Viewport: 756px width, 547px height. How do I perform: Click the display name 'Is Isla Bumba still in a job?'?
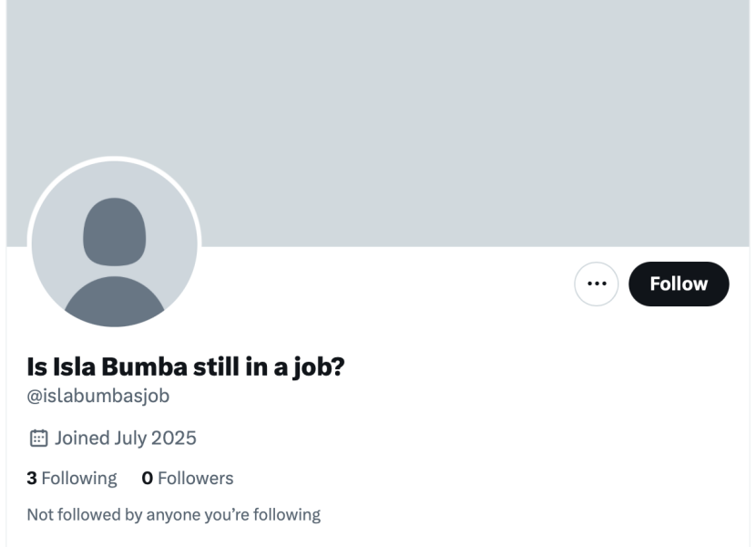186,366
